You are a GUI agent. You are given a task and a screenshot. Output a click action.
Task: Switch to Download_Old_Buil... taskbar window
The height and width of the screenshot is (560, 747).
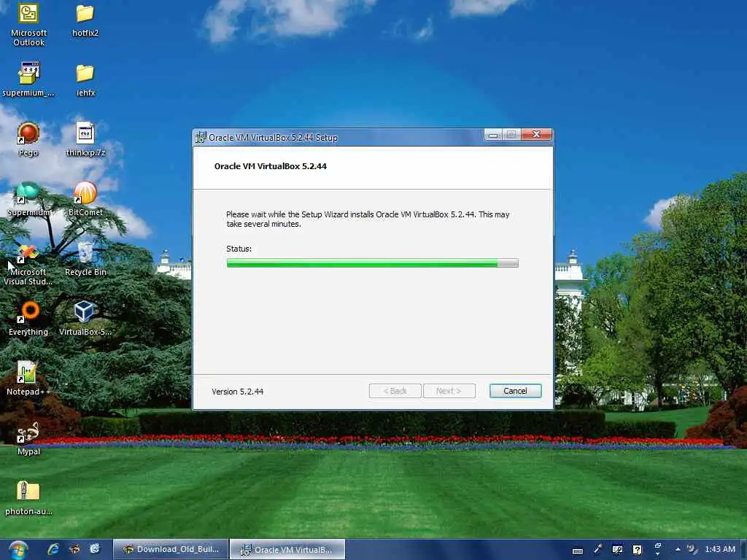click(171, 550)
